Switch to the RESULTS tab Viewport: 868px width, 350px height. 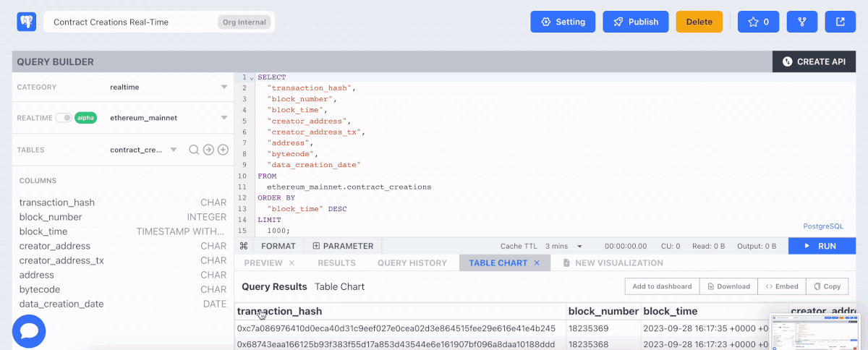click(x=336, y=262)
